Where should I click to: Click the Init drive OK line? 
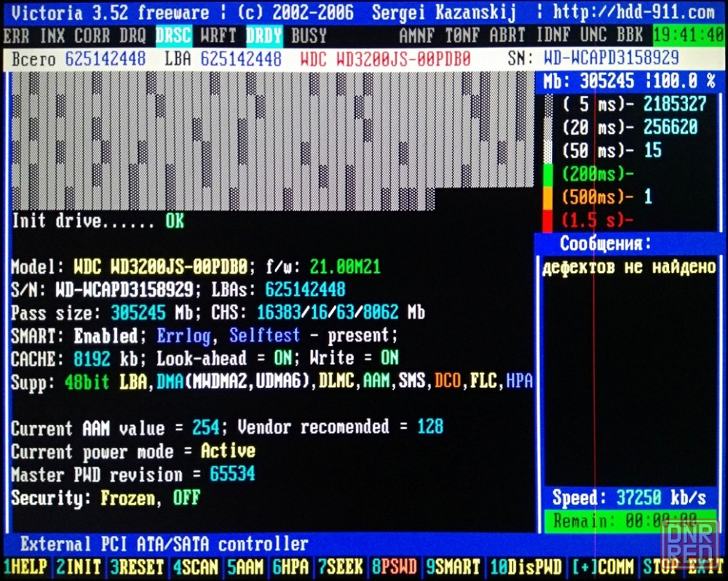click(x=98, y=221)
